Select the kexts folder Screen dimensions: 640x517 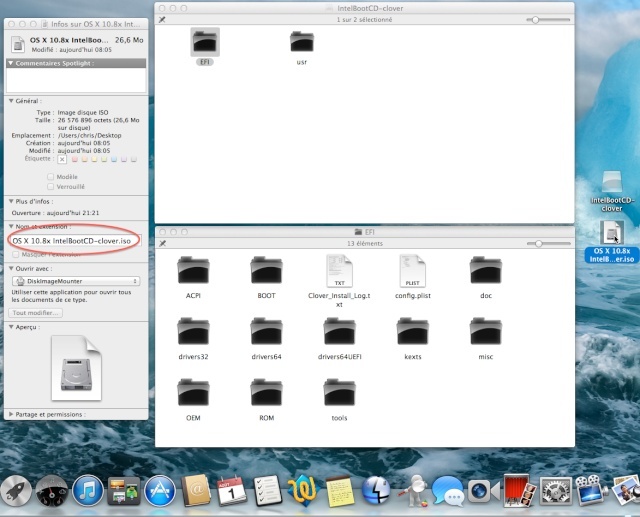point(412,331)
